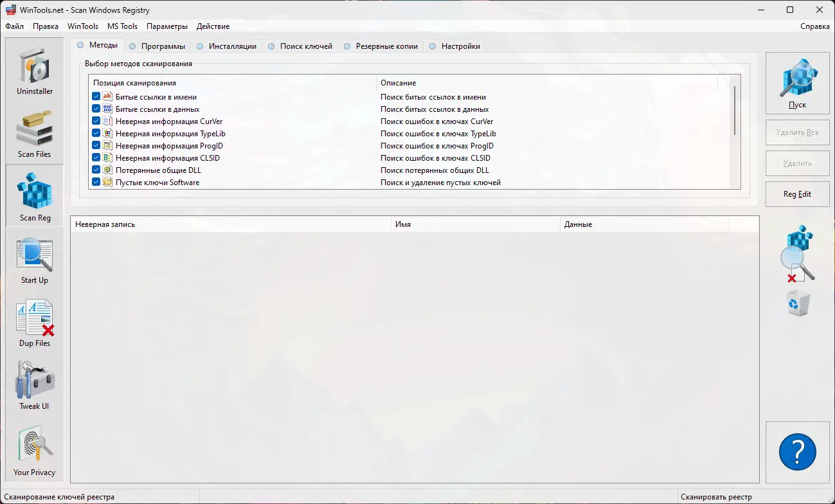The height and width of the screenshot is (504, 835).
Task: Open help with the question mark button
Action: coord(797,452)
